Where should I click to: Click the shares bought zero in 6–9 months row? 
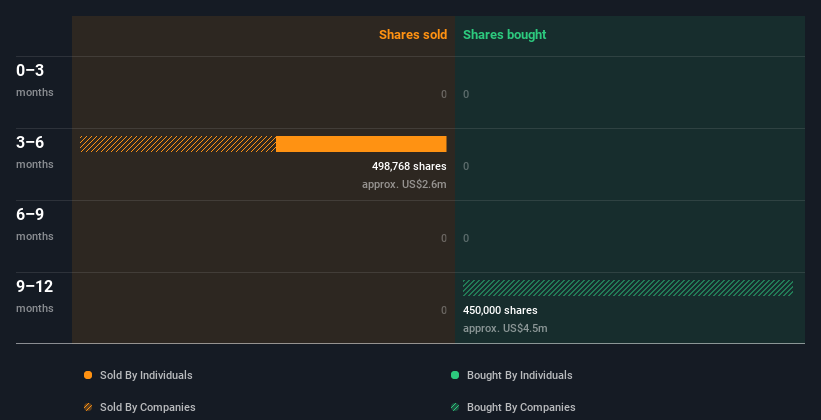click(x=466, y=239)
